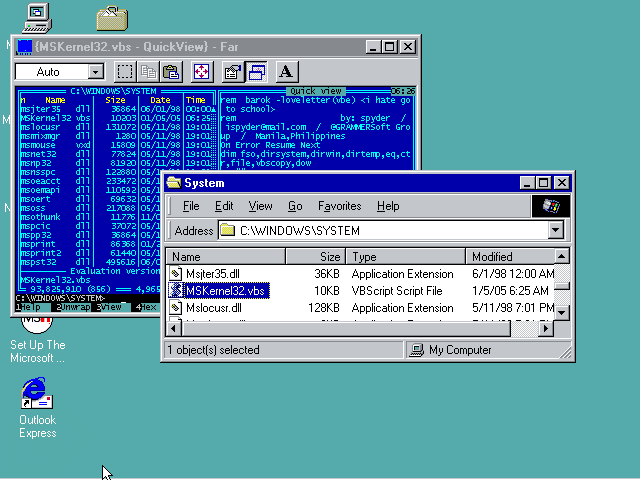
Task: Click msjter35 row in Far panel
Action: pos(117,109)
